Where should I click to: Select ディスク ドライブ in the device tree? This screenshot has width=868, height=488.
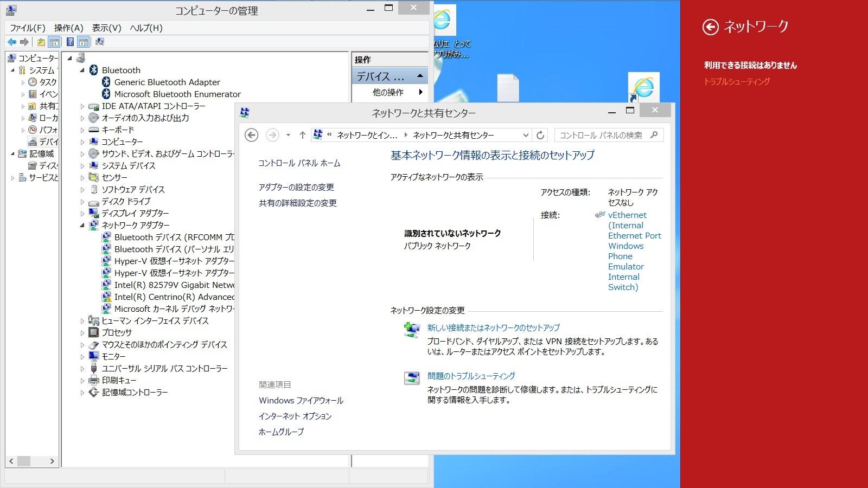[x=126, y=201]
